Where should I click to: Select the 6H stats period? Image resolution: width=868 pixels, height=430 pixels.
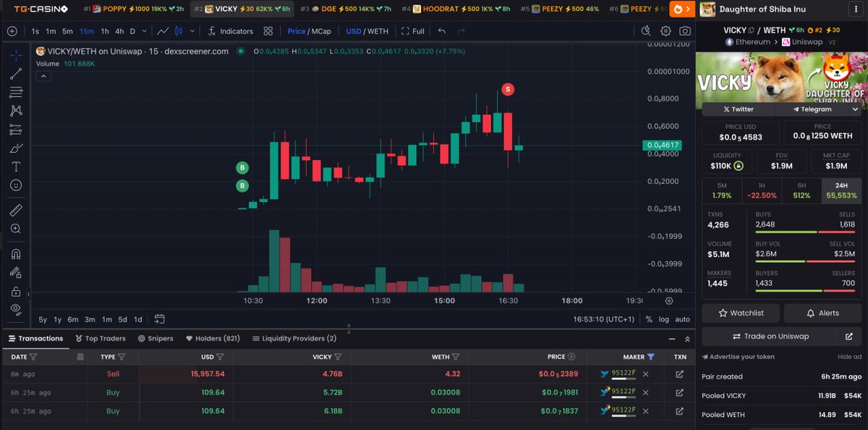(x=801, y=191)
